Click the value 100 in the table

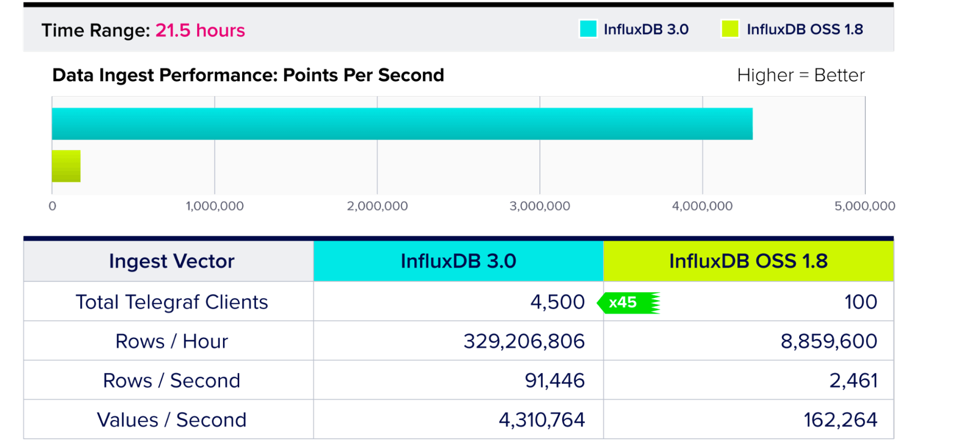click(x=861, y=302)
